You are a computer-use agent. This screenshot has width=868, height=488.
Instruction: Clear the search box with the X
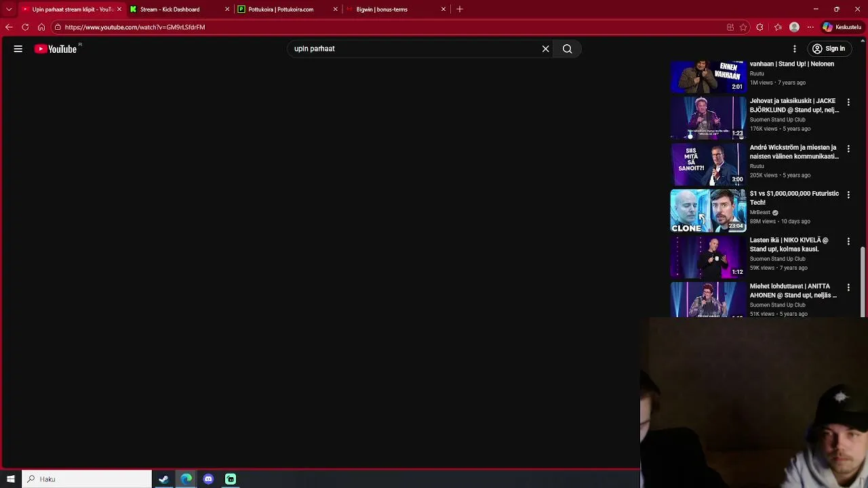545,49
